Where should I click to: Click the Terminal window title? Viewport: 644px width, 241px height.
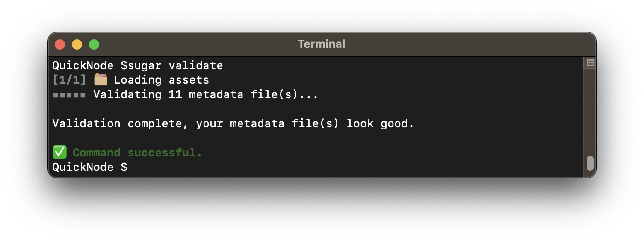[322, 44]
